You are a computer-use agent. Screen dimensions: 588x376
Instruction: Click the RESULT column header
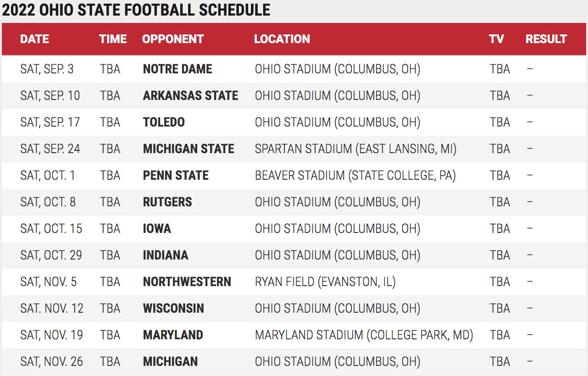(546, 39)
